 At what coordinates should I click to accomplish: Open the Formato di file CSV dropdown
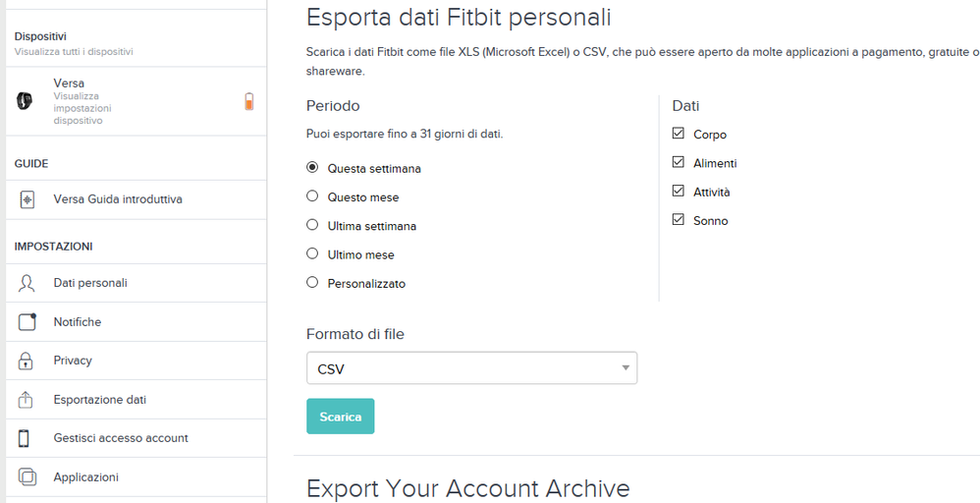(472, 367)
